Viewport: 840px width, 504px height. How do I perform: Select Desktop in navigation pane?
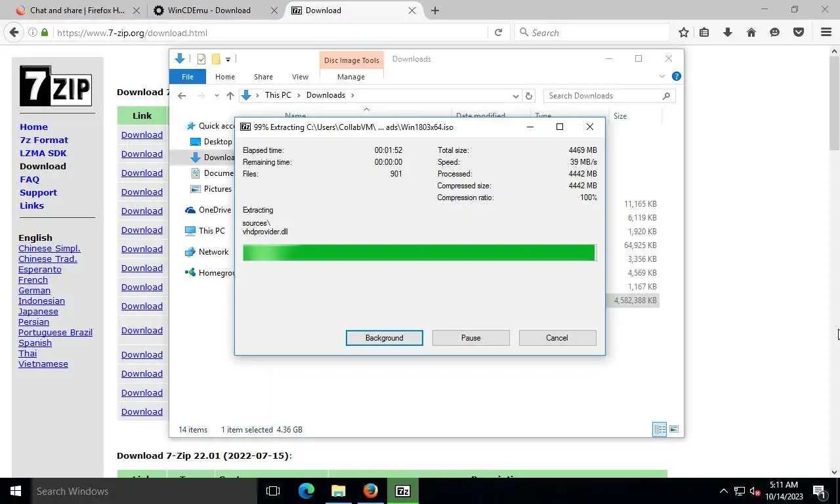[x=211, y=142]
